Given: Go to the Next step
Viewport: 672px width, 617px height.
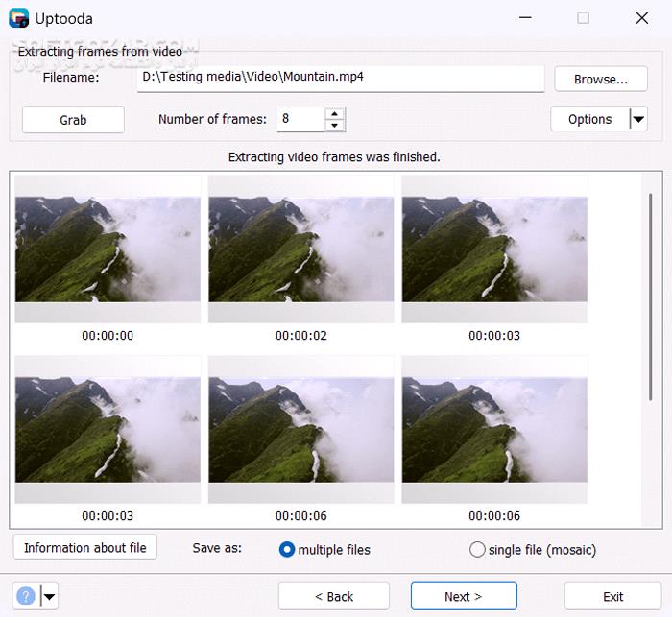Looking at the screenshot, I should point(464,596).
